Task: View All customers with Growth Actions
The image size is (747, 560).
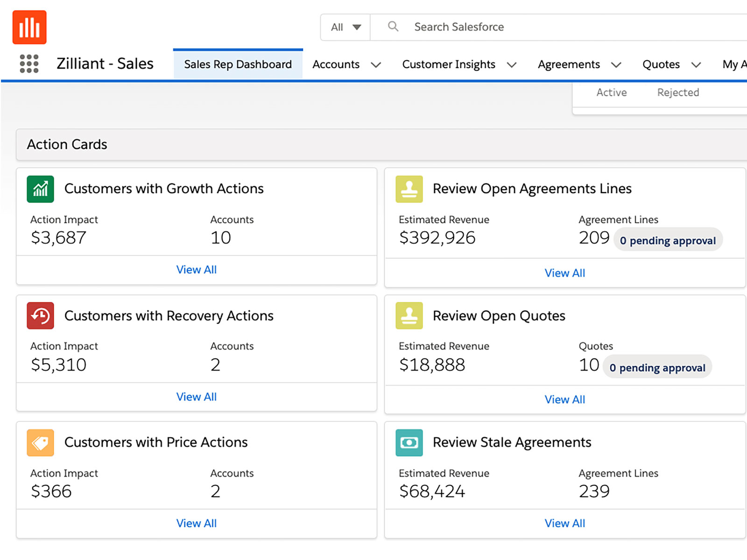Action: (x=196, y=270)
